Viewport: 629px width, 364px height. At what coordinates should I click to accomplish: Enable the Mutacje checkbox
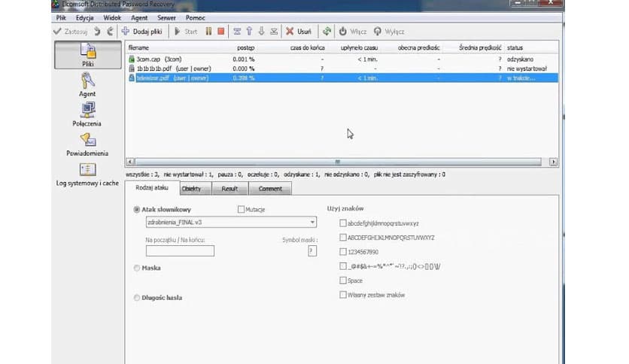pos(241,209)
